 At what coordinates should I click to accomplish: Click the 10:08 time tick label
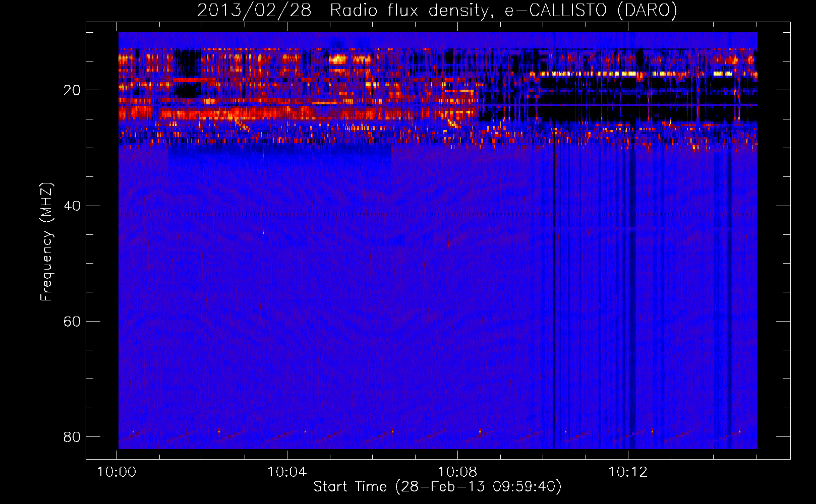pyautogui.click(x=457, y=472)
